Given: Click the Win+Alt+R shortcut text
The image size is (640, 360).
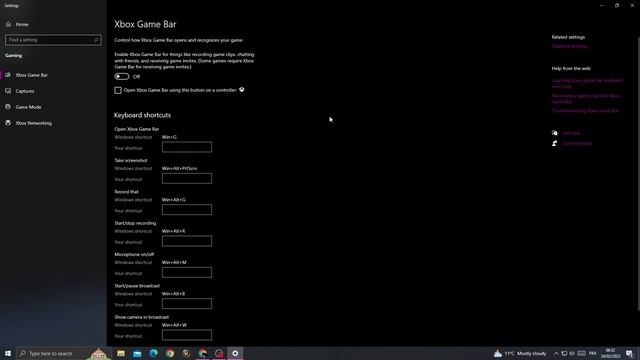Looking at the screenshot, I should point(173,231).
